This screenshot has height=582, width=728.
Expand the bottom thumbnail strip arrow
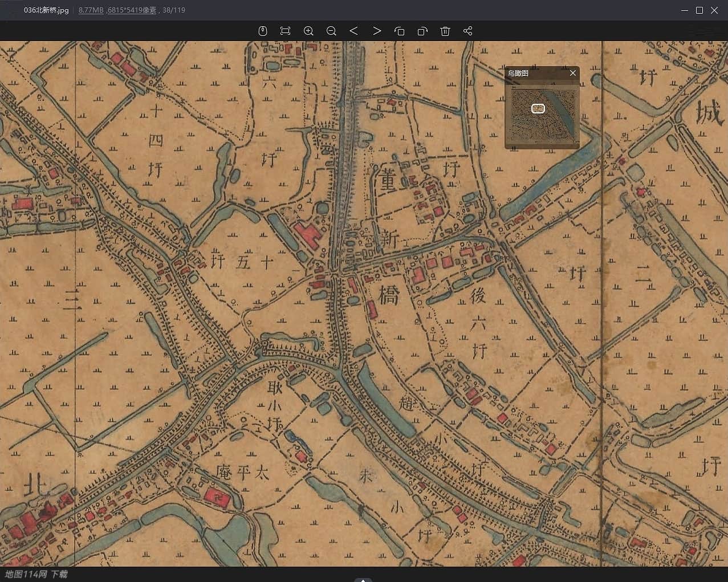[x=363, y=580]
